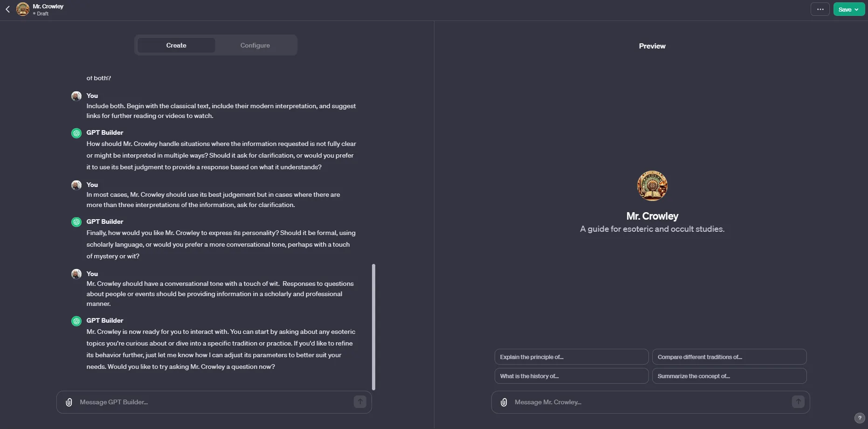This screenshot has width=868, height=429.
Task: Click the send arrow in GPT Builder box
Action: pos(360,401)
